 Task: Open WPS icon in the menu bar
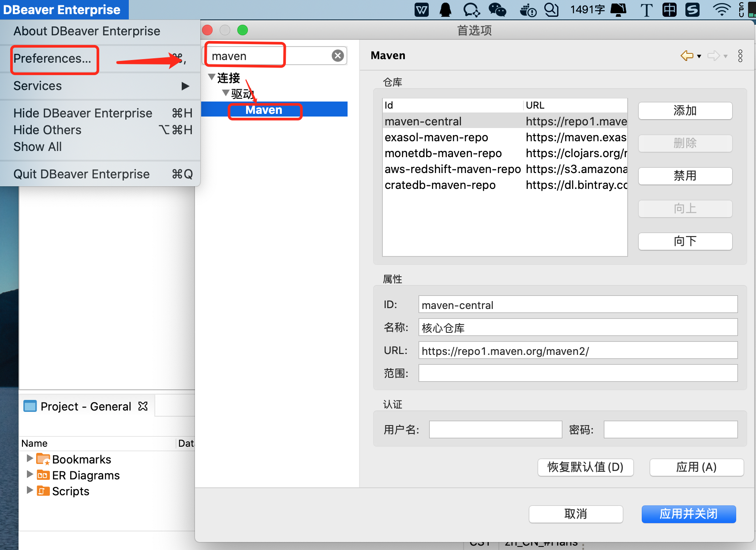tap(422, 9)
